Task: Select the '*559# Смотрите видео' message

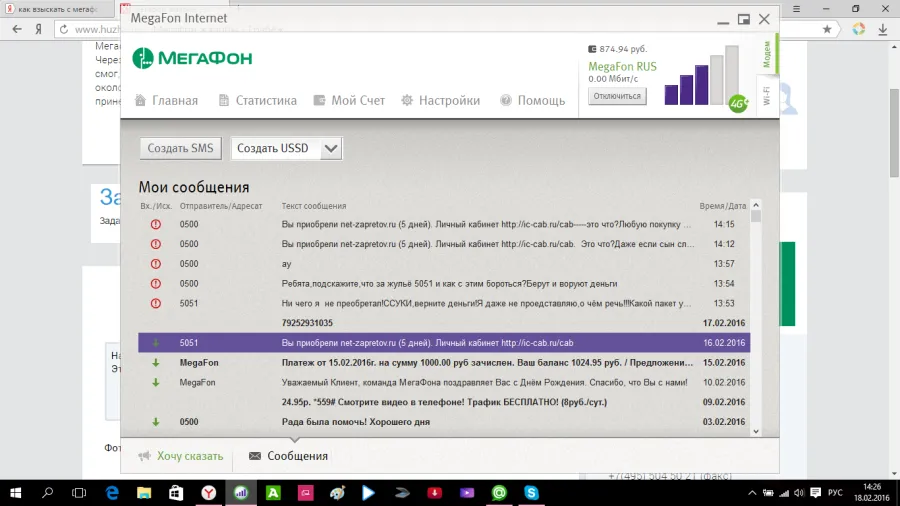Action: 444,402
